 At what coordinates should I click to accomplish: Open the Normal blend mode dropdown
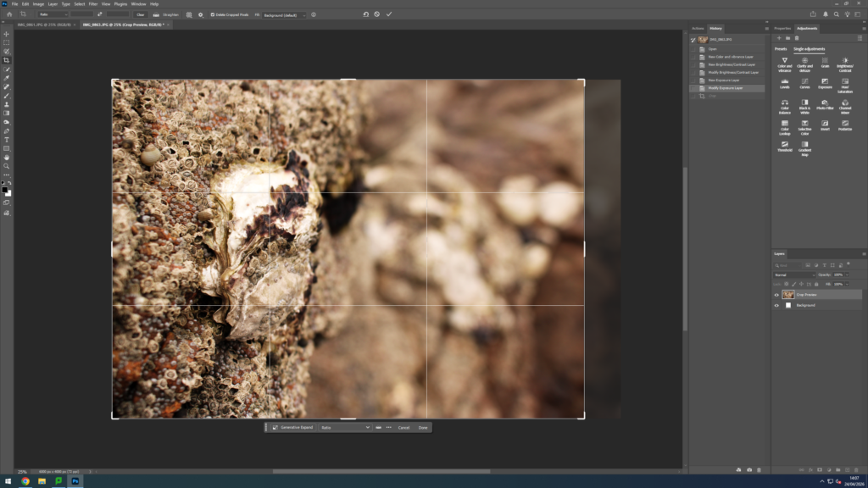pos(793,274)
